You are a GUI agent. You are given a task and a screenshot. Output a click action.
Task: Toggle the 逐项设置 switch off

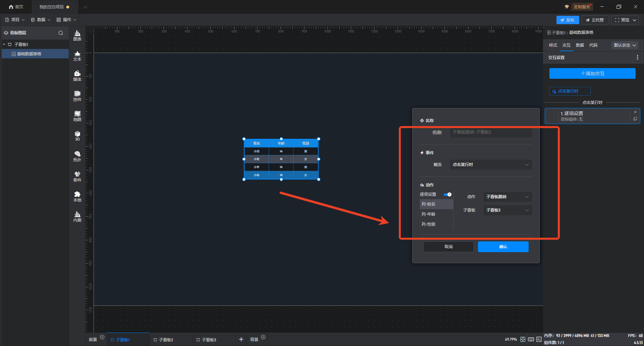447,194
